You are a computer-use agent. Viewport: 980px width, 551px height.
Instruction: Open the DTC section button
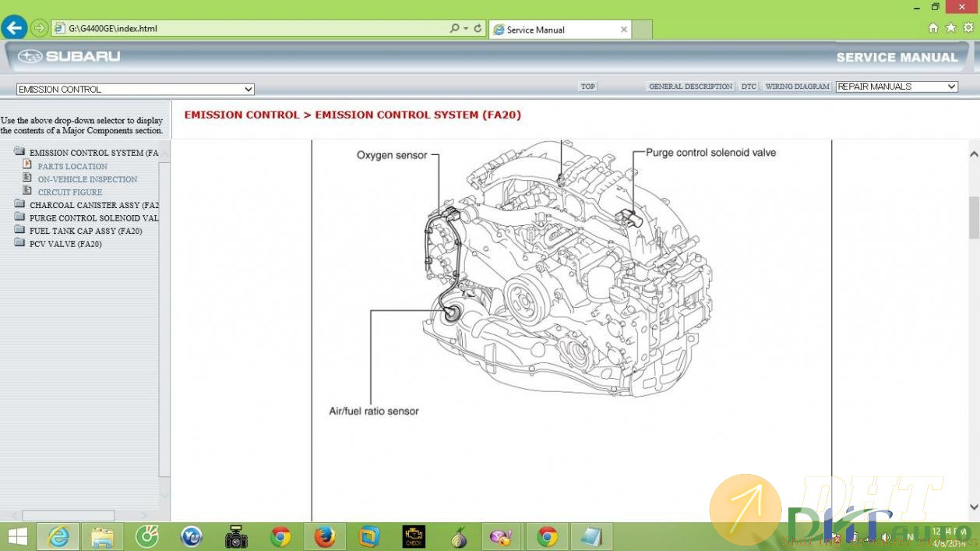point(749,87)
